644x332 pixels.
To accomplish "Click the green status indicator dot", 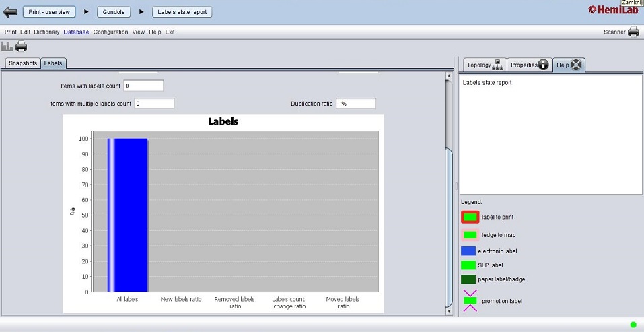I will tap(633, 325).
